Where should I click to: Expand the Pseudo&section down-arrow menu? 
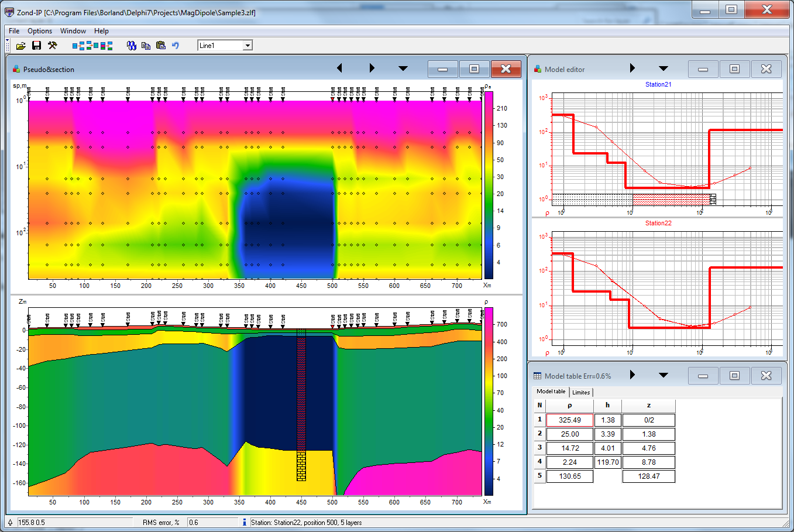pyautogui.click(x=403, y=68)
